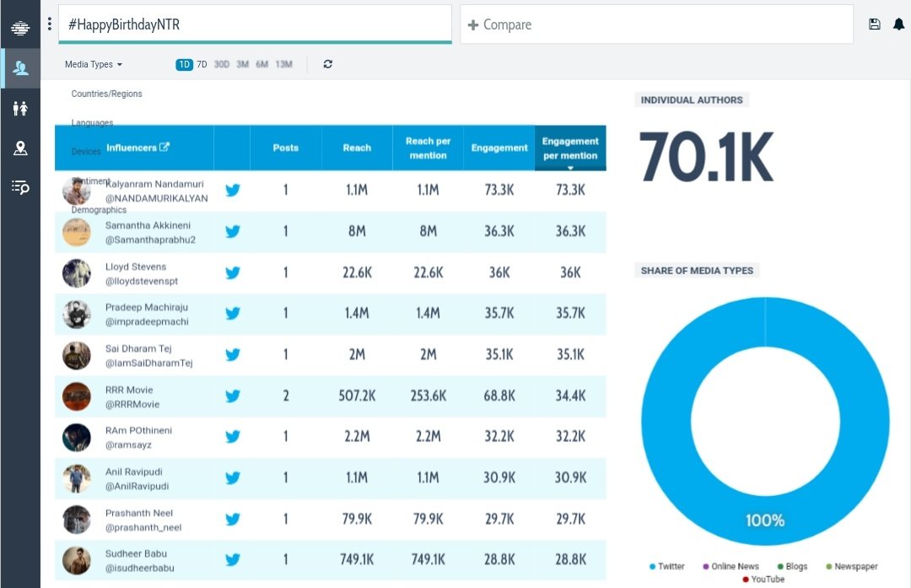This screenshot has width=911, height=588.
Task: Select the 7D time range
Action: click(x=202, y=64)
